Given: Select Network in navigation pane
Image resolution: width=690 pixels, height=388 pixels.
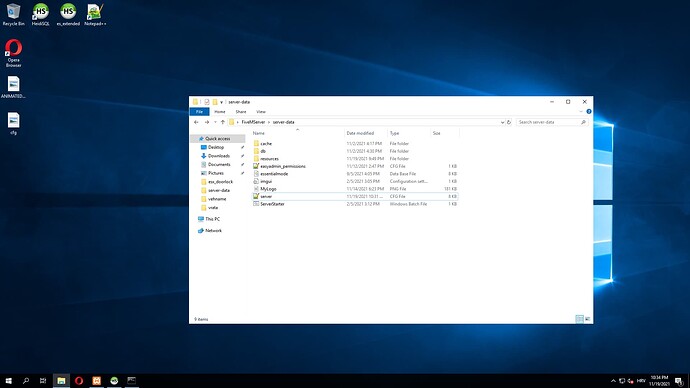Looking at the screenshot, I should 213,231.
